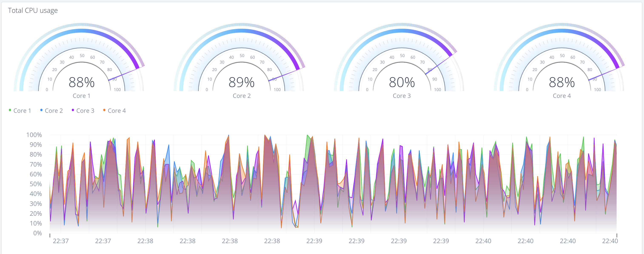Click the blue Core 2 legend dot
This screenshot has width=644, height=254.
coord(41,110)
